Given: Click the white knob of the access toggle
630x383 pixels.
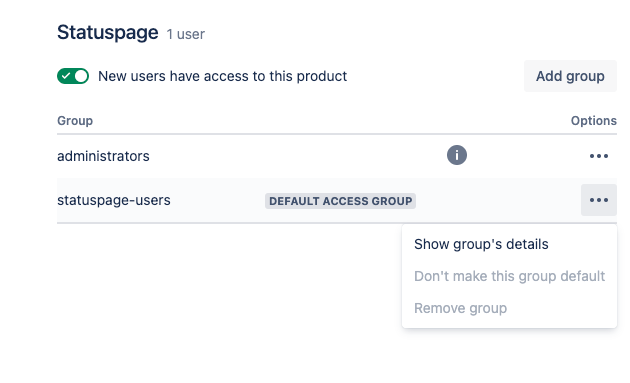Looking at the screenshot, I should pyautogui.click(x=81, y=76).
